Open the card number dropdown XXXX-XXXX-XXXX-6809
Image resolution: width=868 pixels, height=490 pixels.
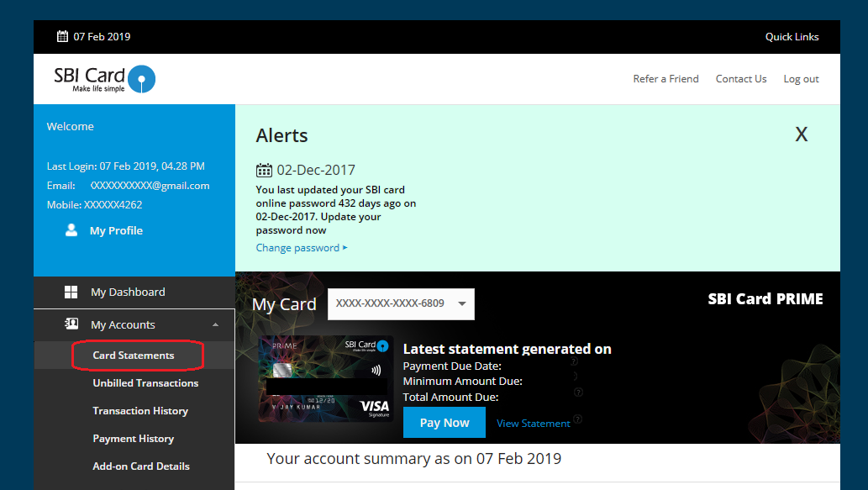click(x=401, y=303)
